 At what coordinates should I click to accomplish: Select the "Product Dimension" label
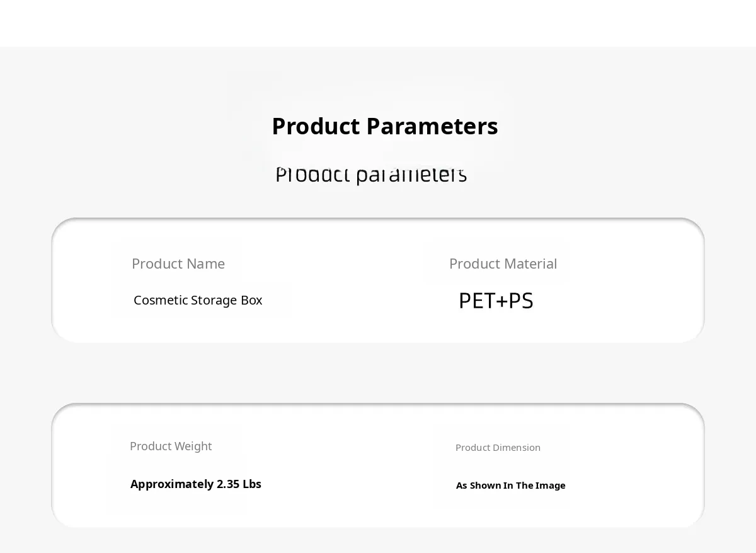pyautogui.click(x=498, y=448)
